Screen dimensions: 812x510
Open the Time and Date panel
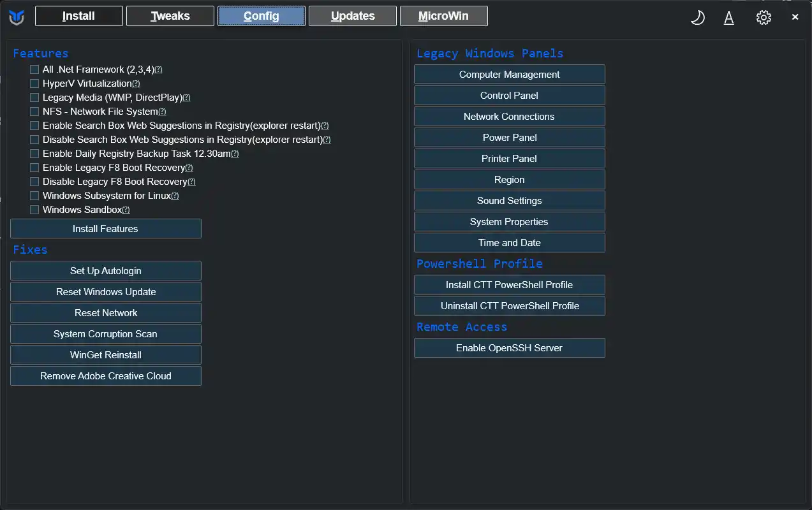pyautogui.click(x=510, y=243)
